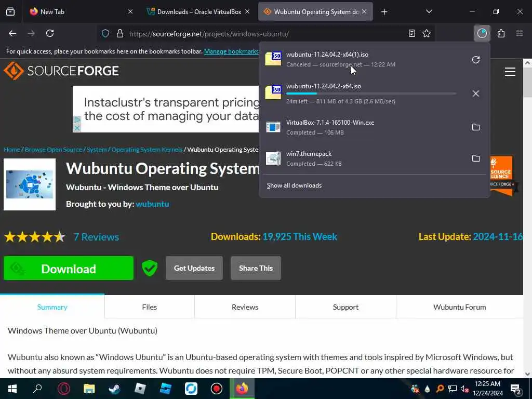
Task: Select the Summary tab
Action: coord(52,307)
